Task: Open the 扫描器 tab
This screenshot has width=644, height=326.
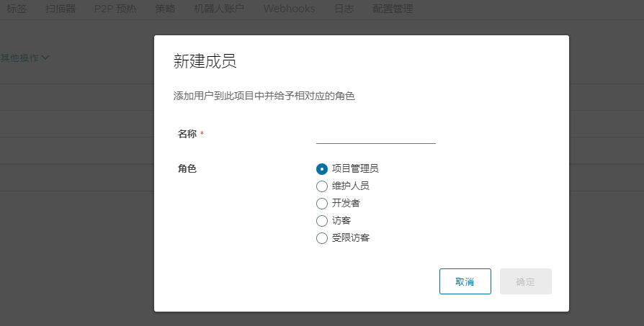Action: point(61,9)
